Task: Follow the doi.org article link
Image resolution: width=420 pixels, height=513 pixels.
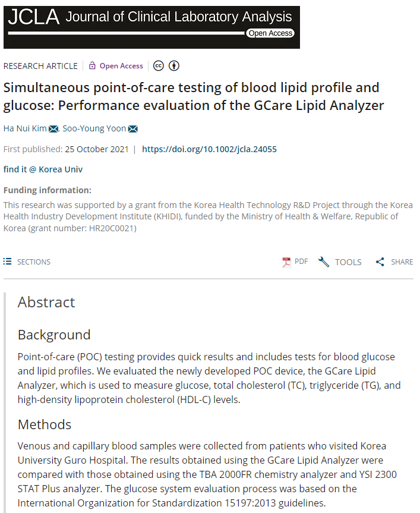Action: click(x=209, y=149)
